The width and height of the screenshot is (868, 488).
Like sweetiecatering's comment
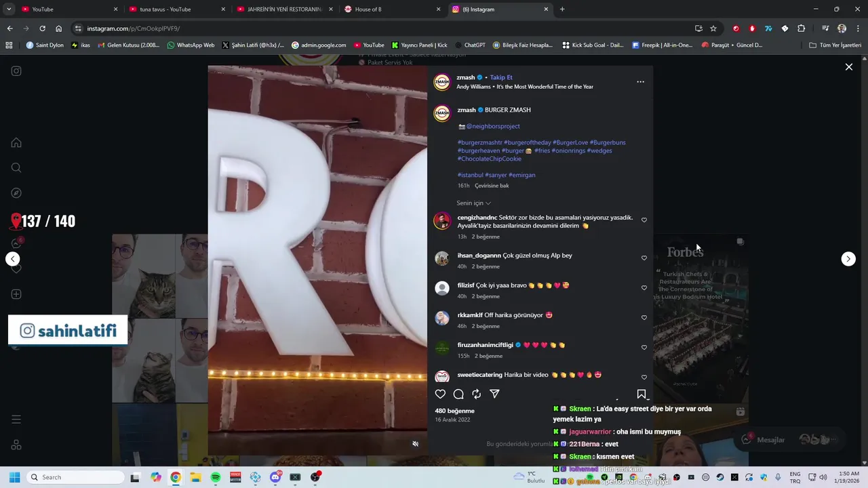tap(644, 378)
